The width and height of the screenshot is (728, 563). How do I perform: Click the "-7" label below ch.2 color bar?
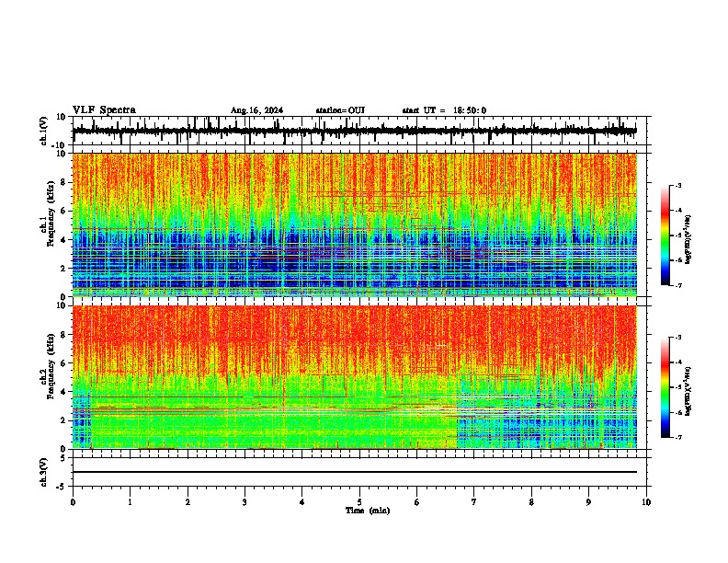coord(677,437)
